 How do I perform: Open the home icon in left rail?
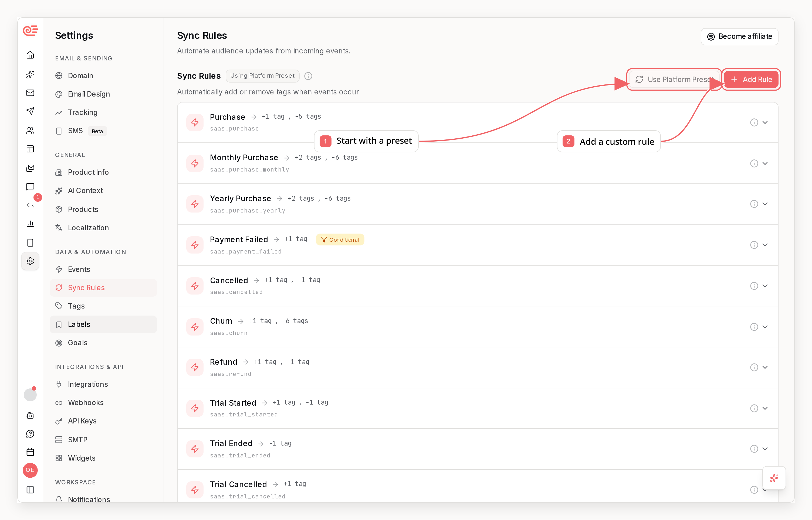(30, 55)
